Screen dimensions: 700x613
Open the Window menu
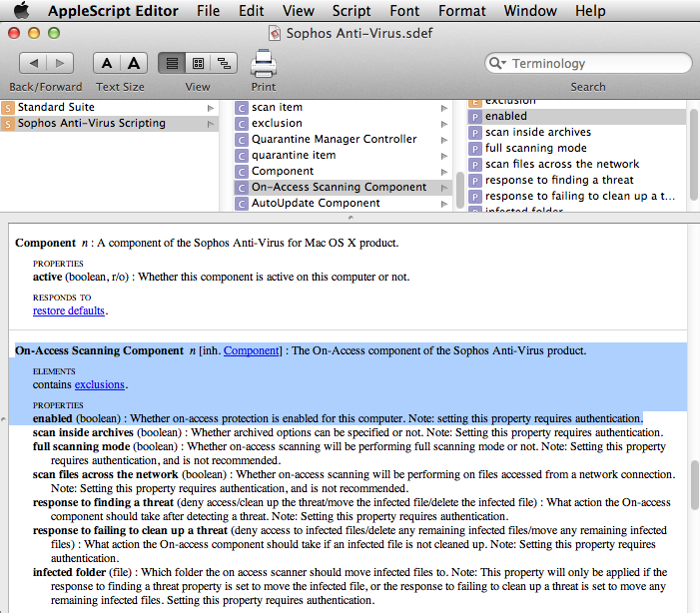coord(530,11)
